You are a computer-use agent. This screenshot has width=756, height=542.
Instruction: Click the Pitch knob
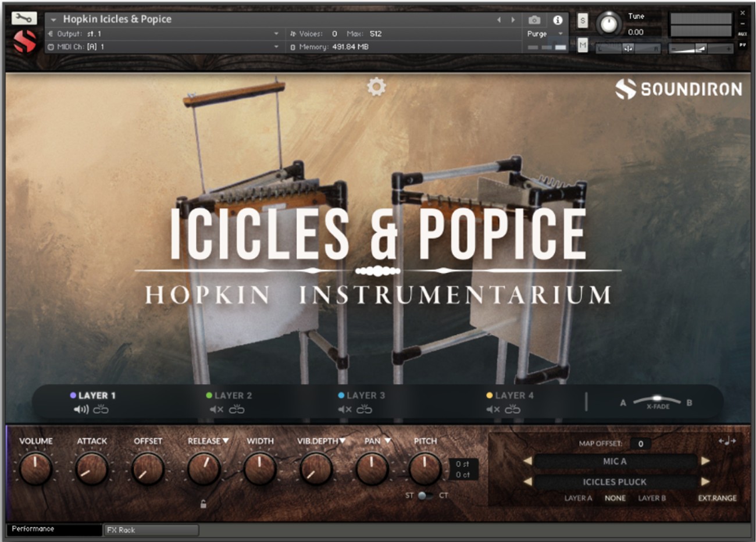(x=425, y=469)
